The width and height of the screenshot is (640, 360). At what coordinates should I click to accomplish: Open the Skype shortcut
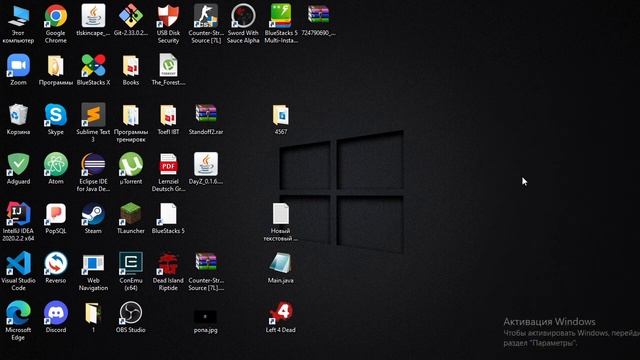pyautogui.click(x=56, y=115)
